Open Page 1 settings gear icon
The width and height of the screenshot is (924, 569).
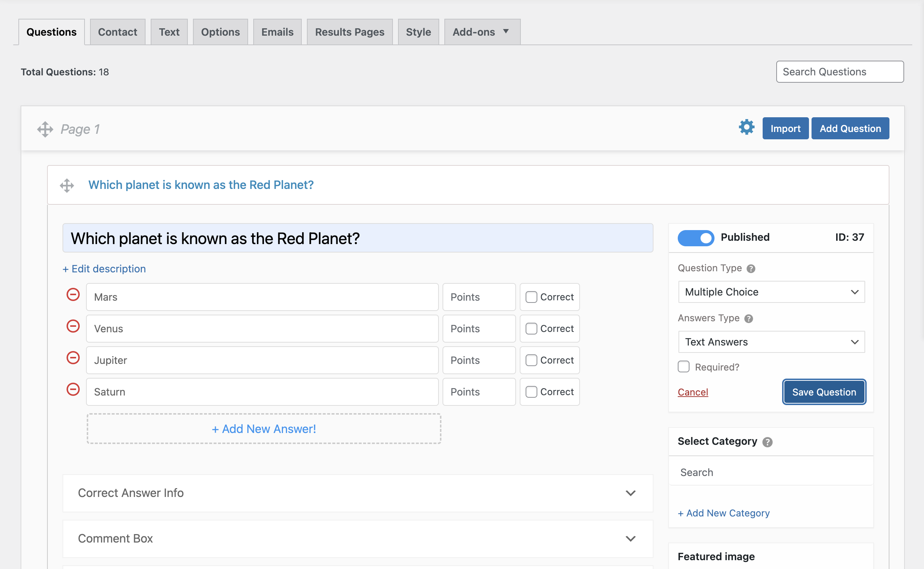pyautogui.click(x=746, y=127)
